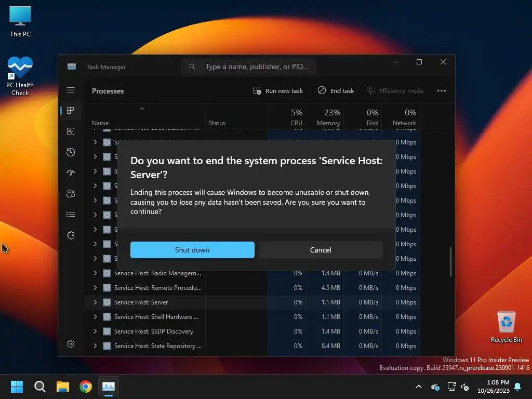Click the Efficiency mode button
Viewport: 532px width, 399px height.
pos(395,90)
